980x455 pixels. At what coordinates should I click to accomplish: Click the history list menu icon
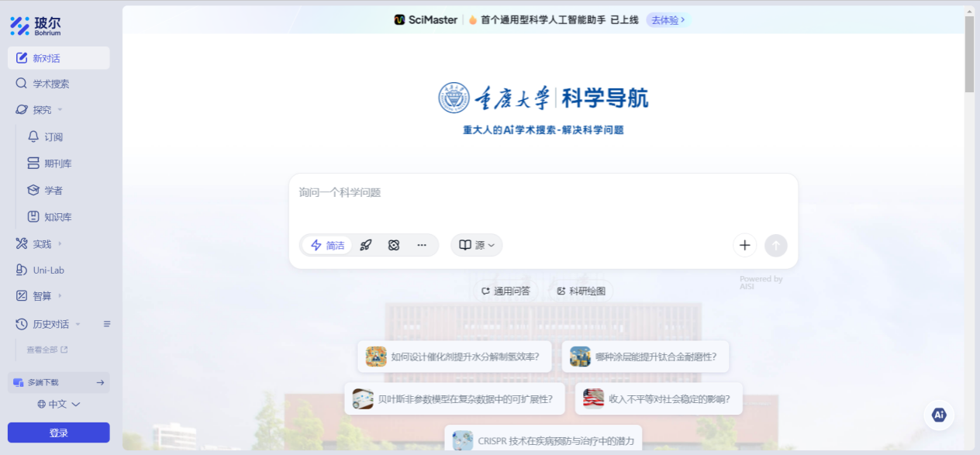107,324
